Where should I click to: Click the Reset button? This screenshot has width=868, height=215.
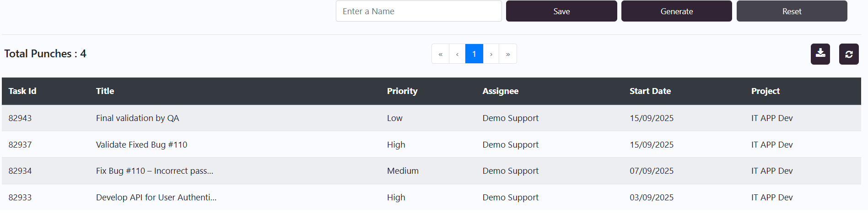pyautogui.click(x=792, y=11)
